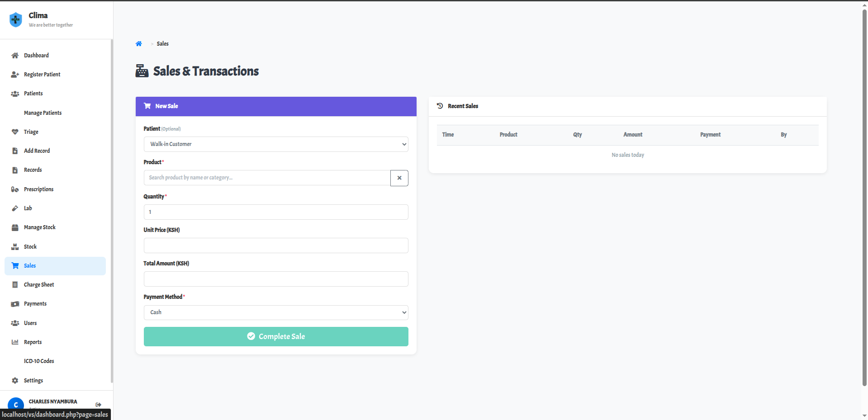Click the Lab sidebar icon
The image size is (868, 420).
pyautogui.click(x=15, y=208)
